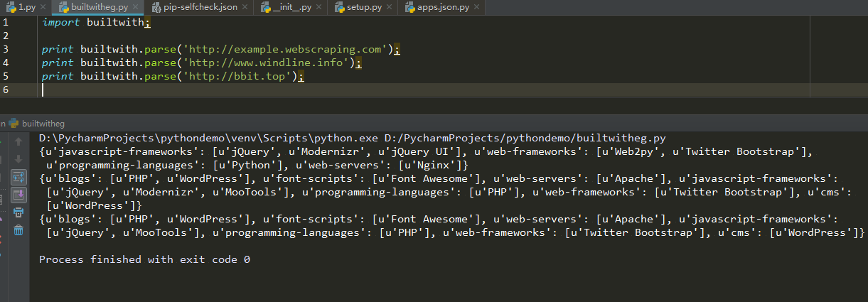The width and height of the screenshot is (868, 302).
Task: Switch to the 1.py editor tab
Action: click(x=26, y=7)
